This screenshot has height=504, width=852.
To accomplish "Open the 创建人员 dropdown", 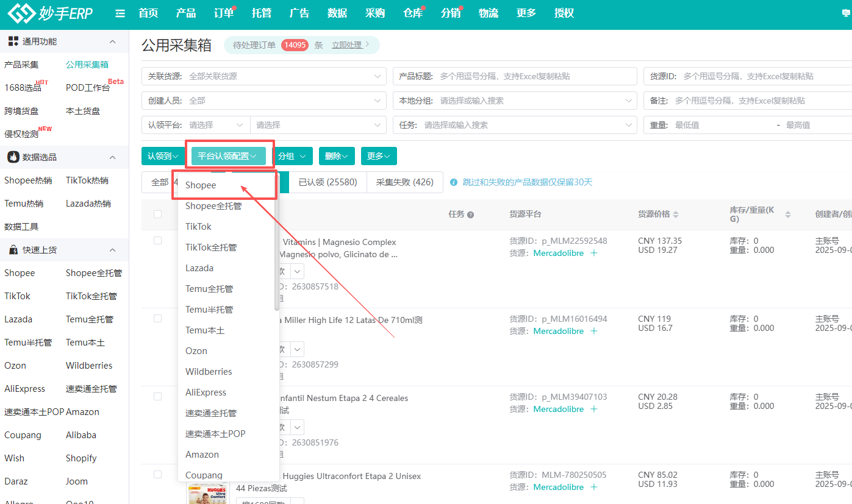I will click(263, 101).
